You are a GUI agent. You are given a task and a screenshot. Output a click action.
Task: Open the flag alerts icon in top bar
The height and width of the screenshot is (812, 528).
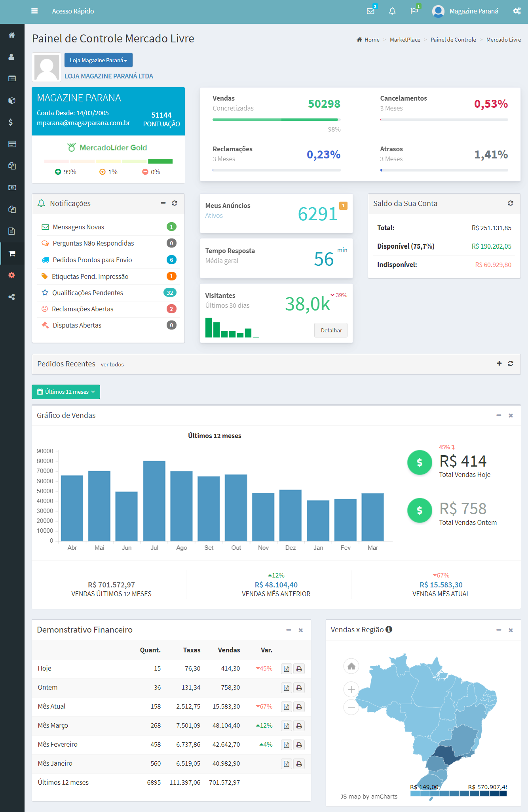pyautogui.click(x=414, y=11)
